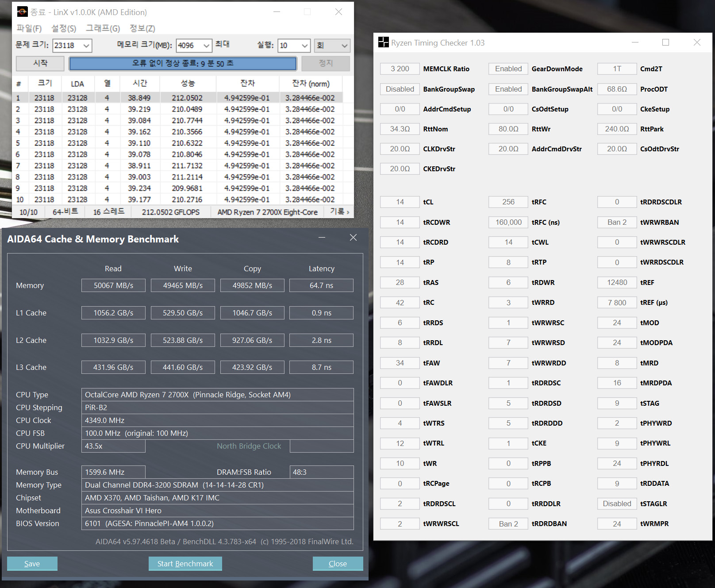Viewport: 715px width, 588px height.
Task: Click the 기록 log expander in LinX status bar
Action: coord(340,212)
